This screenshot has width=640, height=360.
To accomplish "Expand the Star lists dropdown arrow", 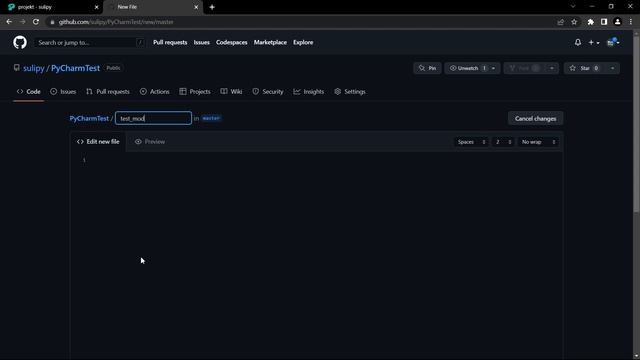I will tap(612, 68).
